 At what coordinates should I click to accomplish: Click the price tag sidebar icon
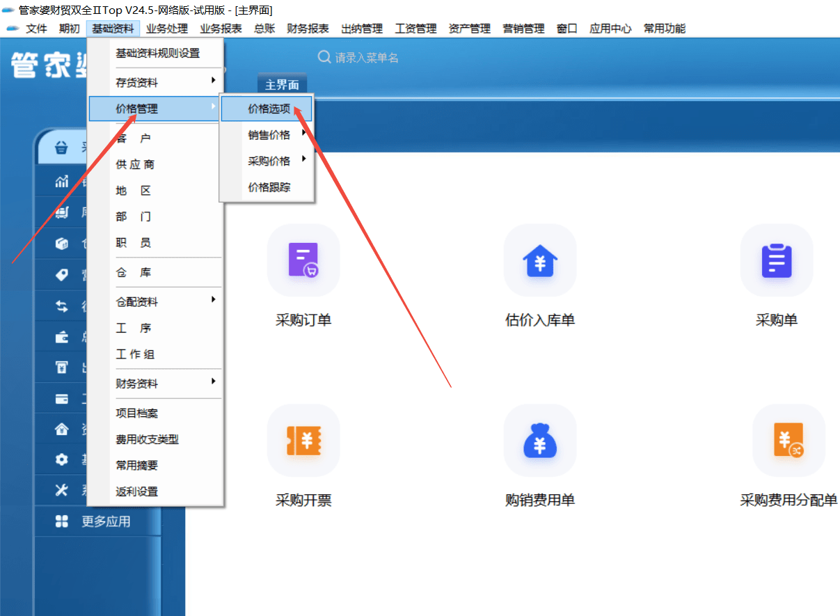coord(62,275)
